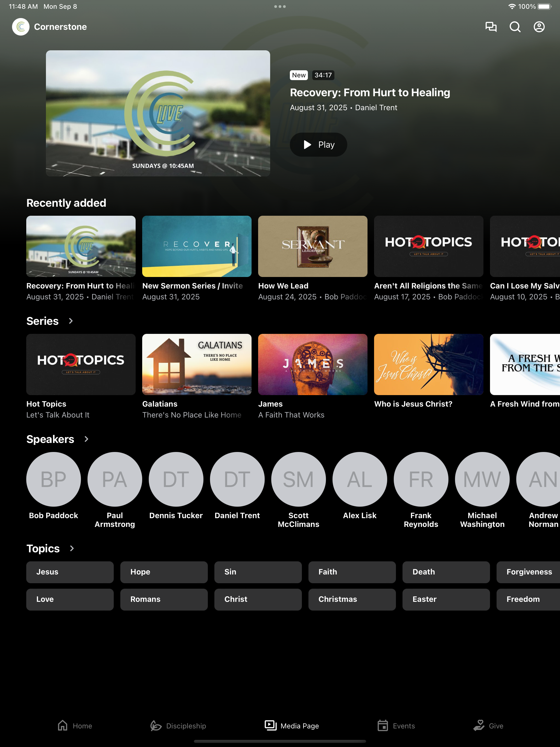Choose the Easter topic
560x747 pixels.
tap(446, 599)
